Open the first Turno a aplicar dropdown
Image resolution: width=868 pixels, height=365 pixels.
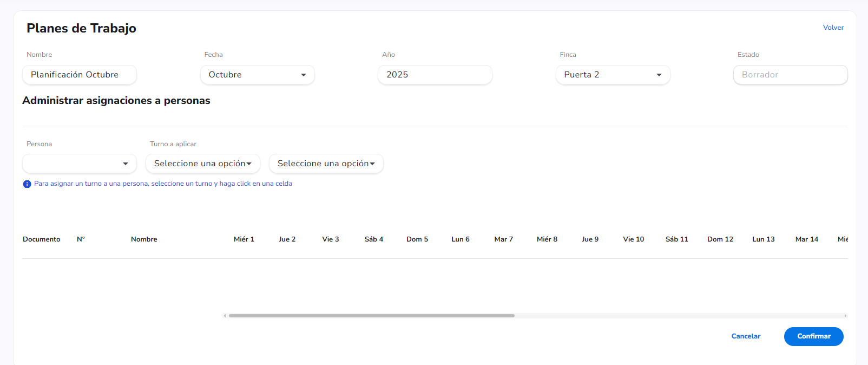tap(203, 164)
